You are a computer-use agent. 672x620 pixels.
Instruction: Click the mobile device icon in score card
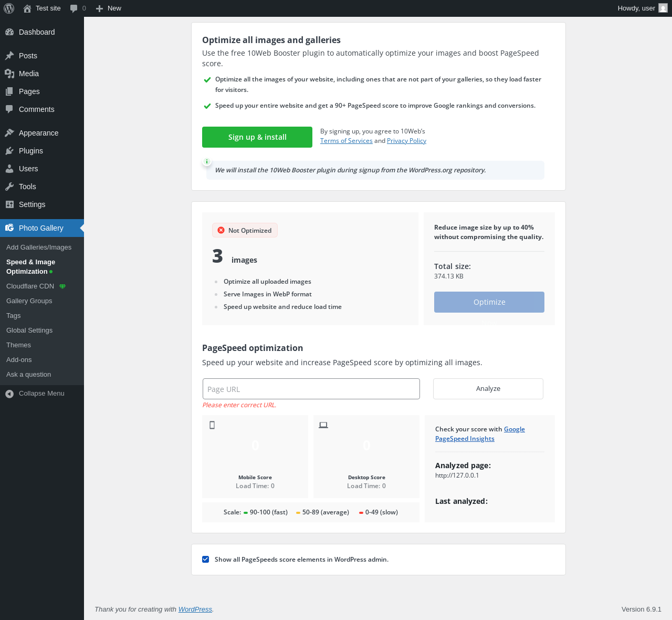tap(212, 425)
